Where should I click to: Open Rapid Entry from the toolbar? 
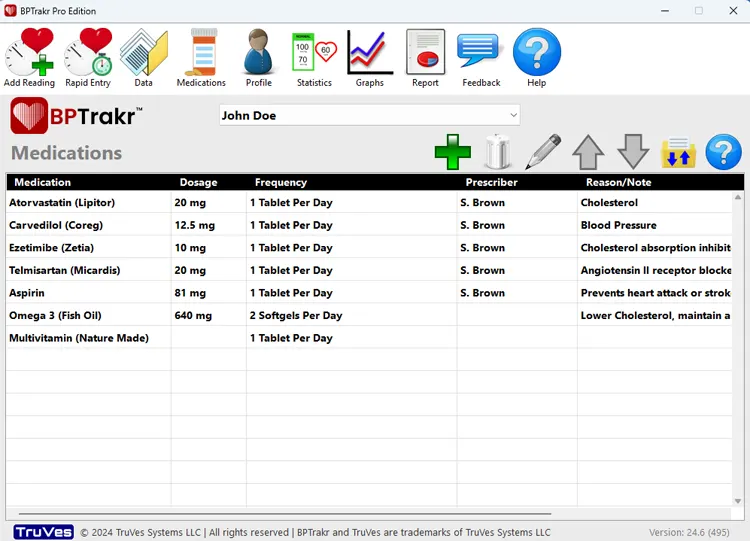coord(88,57)
